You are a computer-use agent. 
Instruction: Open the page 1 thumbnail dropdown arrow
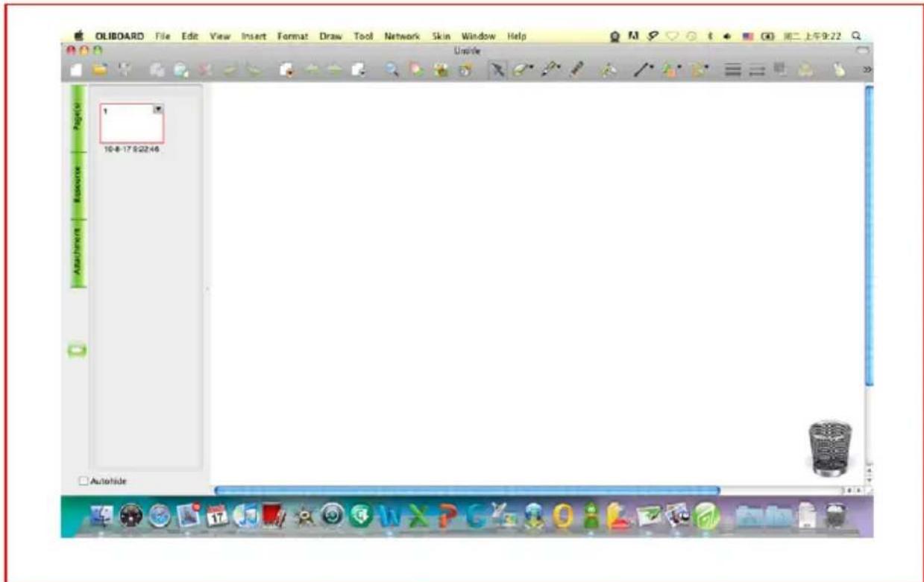pyautogui.click(x=158, y=109)
